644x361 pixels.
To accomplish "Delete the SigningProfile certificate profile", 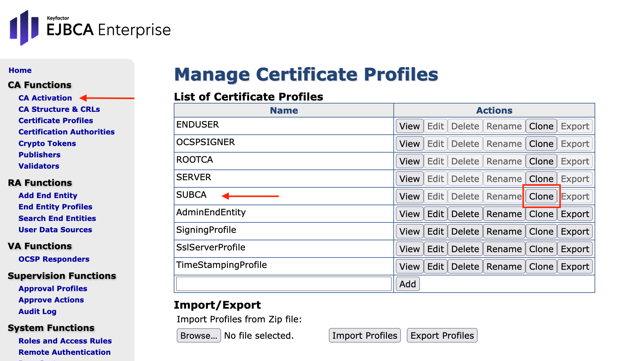I will coord(465,231).
